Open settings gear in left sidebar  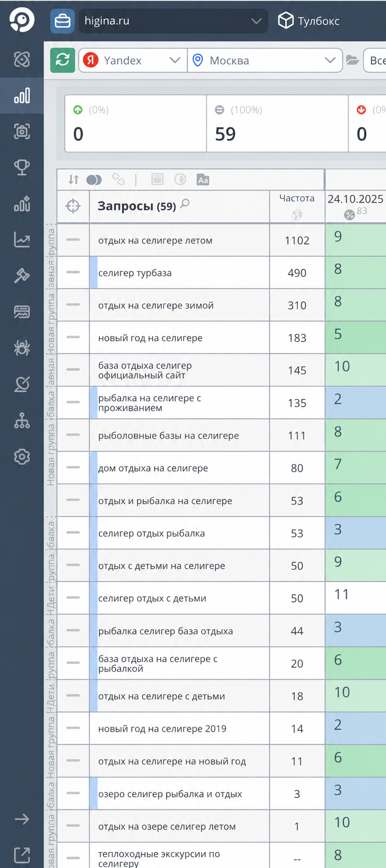point(22,457)
